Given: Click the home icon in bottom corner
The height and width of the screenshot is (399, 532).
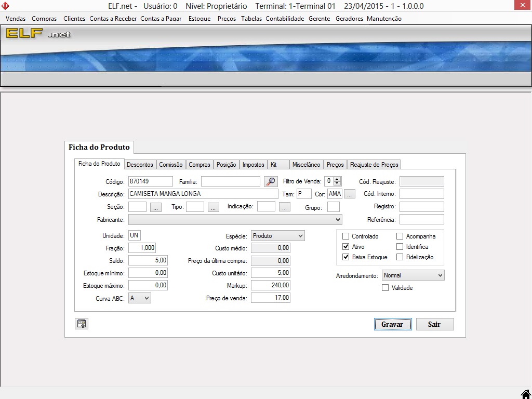Looking at the screenshot, I should [x=526, y=394].
